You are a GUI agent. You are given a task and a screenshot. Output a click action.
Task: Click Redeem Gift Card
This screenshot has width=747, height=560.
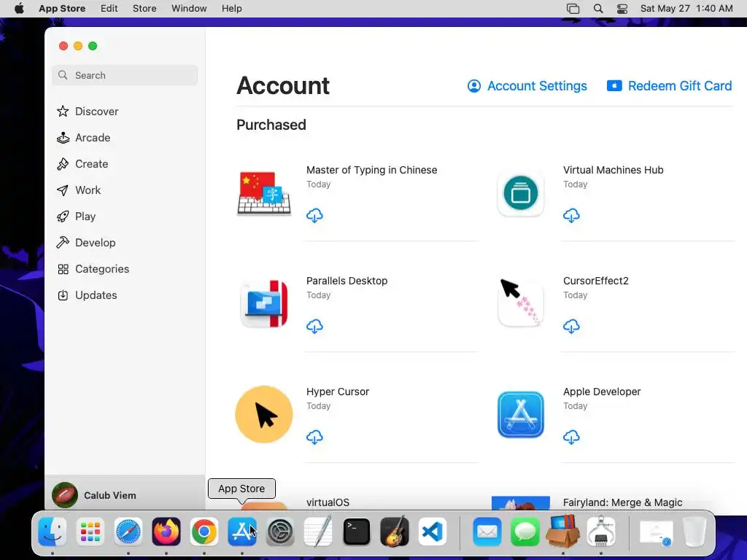(x=669, y=86)
